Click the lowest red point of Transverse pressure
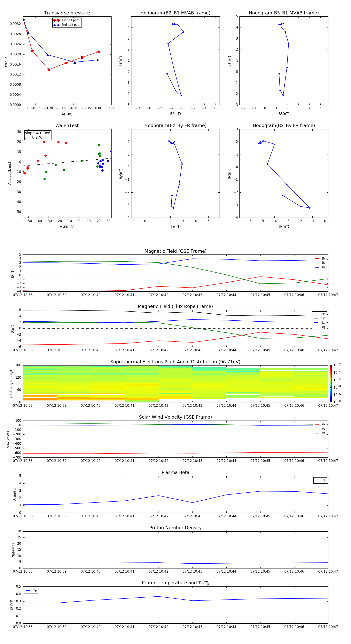Image resolution: width=351 pixels, height=644 pixels. 49,70
